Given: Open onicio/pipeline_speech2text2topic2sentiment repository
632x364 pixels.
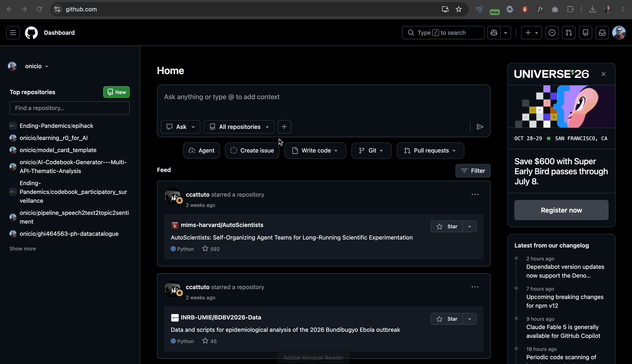Looking at the screenshot, I should click(74, 217).
